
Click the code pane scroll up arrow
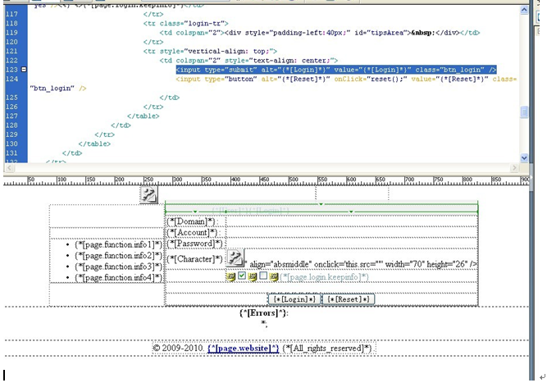coord(524,10)
